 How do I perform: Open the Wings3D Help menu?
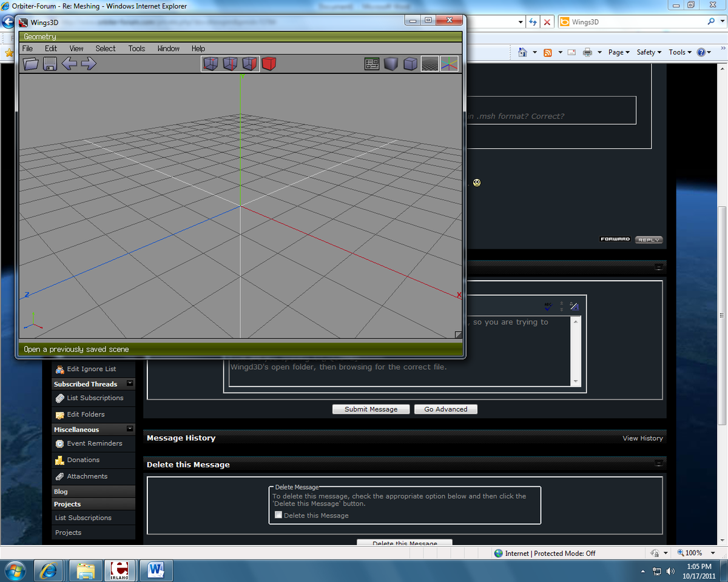(x=198, y=48)
